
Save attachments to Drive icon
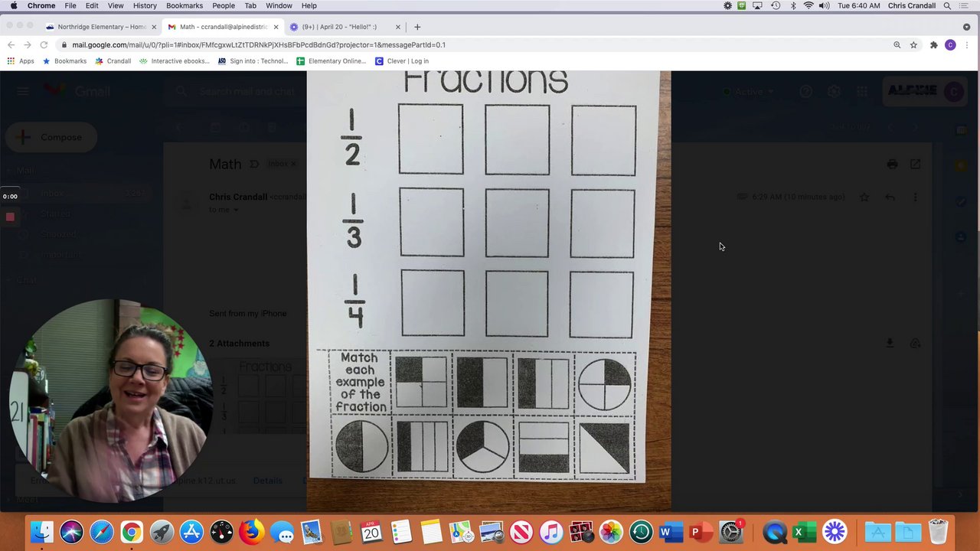[x=915, y=344]
